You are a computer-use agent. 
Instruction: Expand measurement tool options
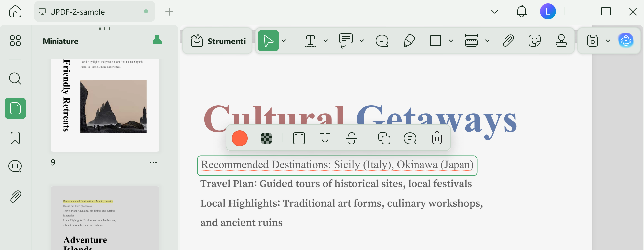click(x=487, y=41)
